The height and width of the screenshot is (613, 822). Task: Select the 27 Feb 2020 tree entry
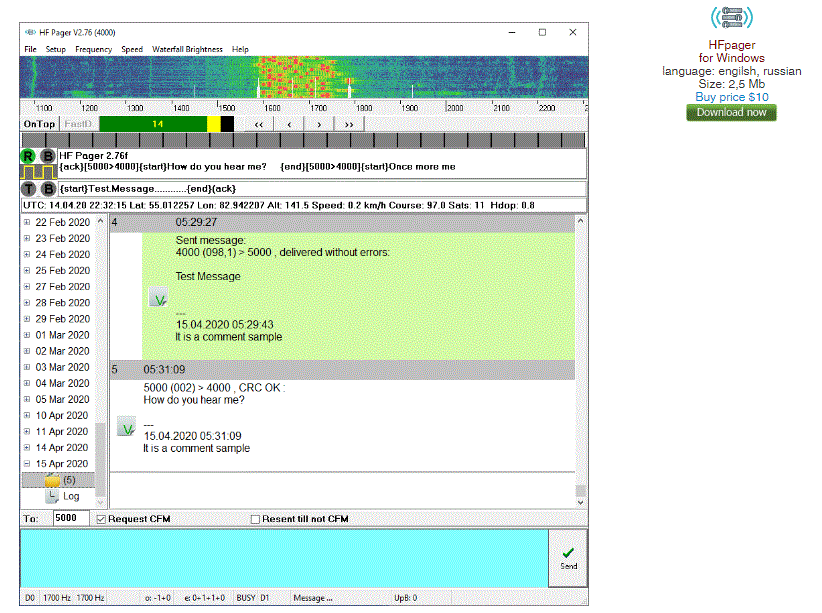(62, 287)
